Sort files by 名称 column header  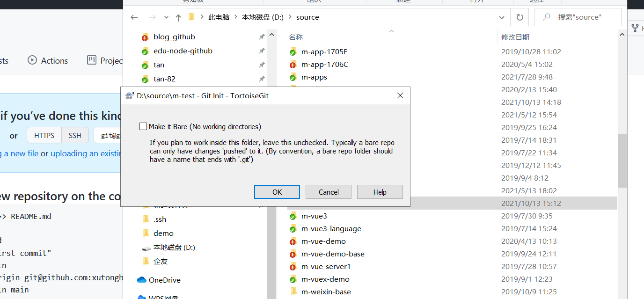(296, 37)
